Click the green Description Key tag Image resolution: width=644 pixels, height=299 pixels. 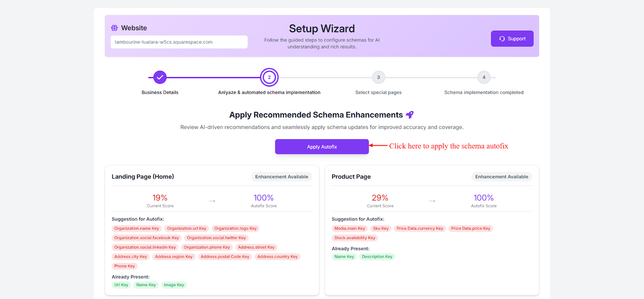click(377, 257)
